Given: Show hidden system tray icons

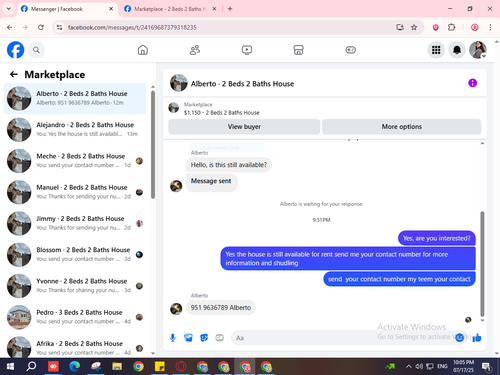Looking at the screenshot, I should coord(408,367).
